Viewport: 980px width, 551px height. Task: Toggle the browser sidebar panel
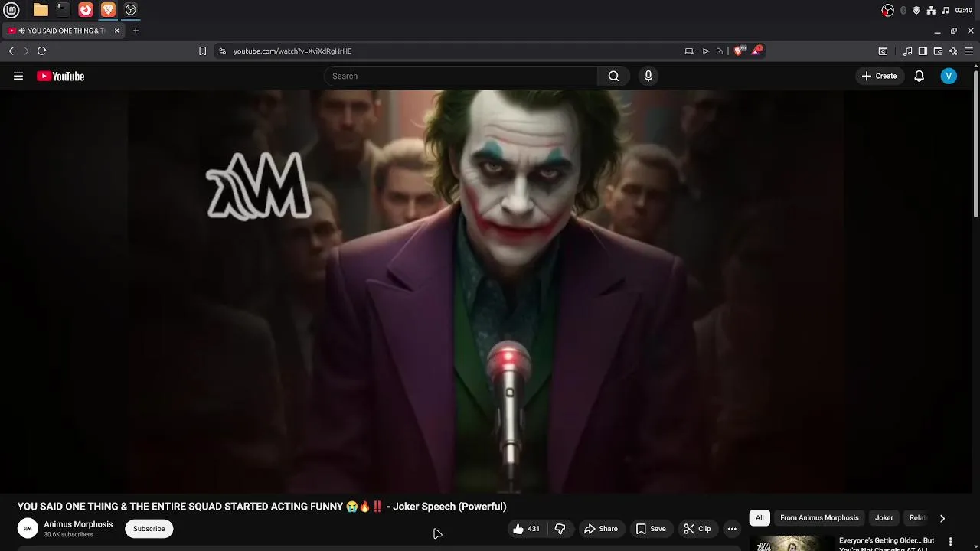[x=923, y=51]
